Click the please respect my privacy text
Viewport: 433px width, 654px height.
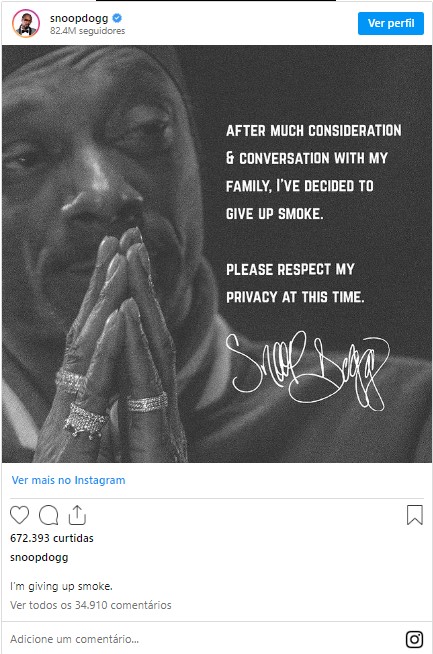[295, 283]
